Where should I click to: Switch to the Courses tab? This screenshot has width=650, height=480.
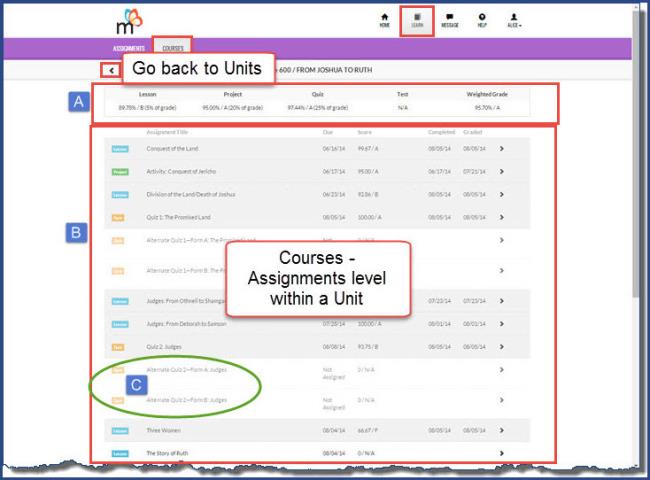point(173,48)
